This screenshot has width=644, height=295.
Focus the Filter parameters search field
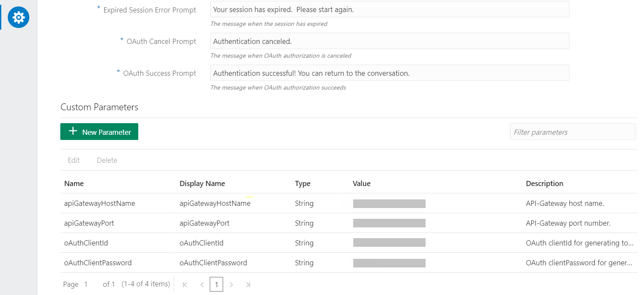coord(572,132)
